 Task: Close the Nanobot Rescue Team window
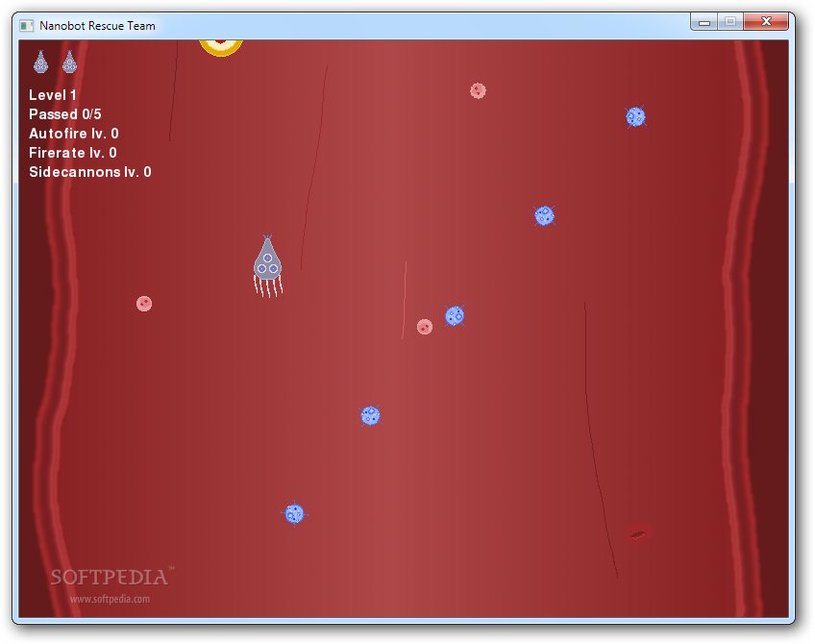point(766,21)
